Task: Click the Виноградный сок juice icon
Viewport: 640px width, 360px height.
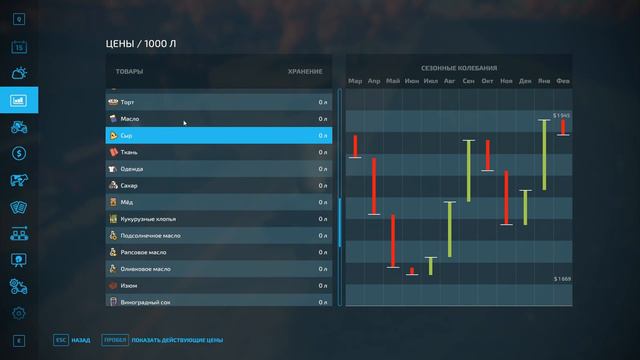Action: click(113, 302)
